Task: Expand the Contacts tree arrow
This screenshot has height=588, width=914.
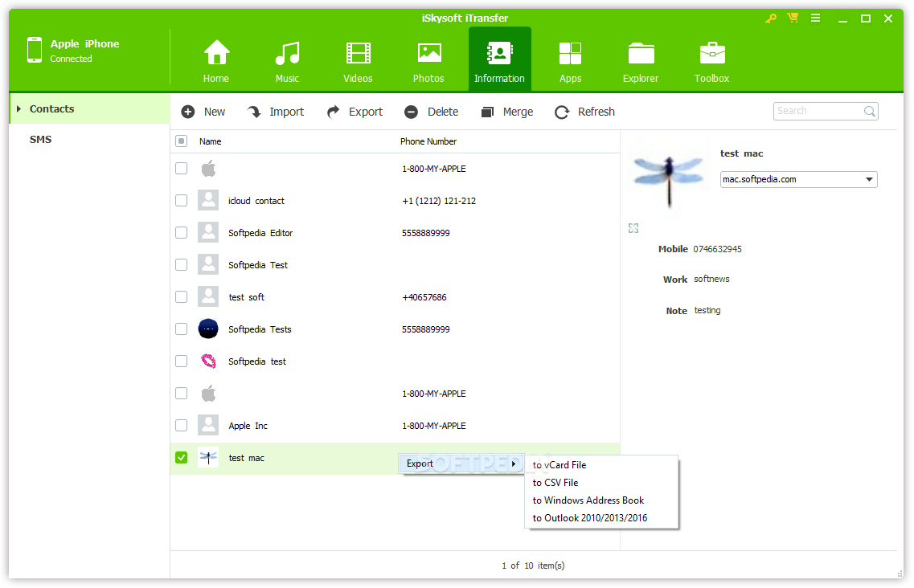Action: pos(18,109)
